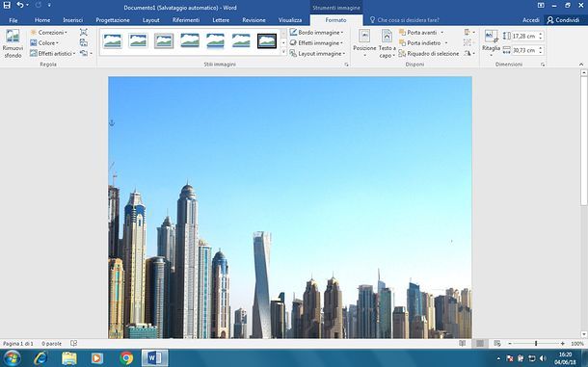Open the ribbon display options icon

(x=541, y=5)
